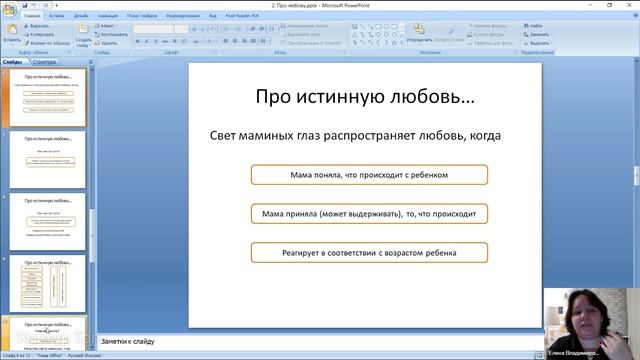The height and width of the screenshot is (360, 640).
Task: Switch to the Дизайн ribbon tab
Action: tap(81, 16)
